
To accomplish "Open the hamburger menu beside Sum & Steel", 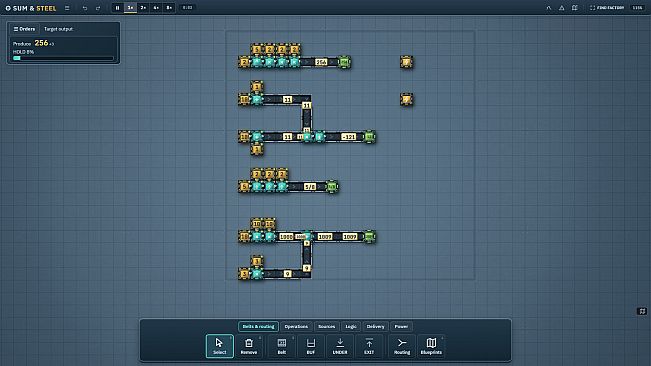I will click(x=67, y=8).
